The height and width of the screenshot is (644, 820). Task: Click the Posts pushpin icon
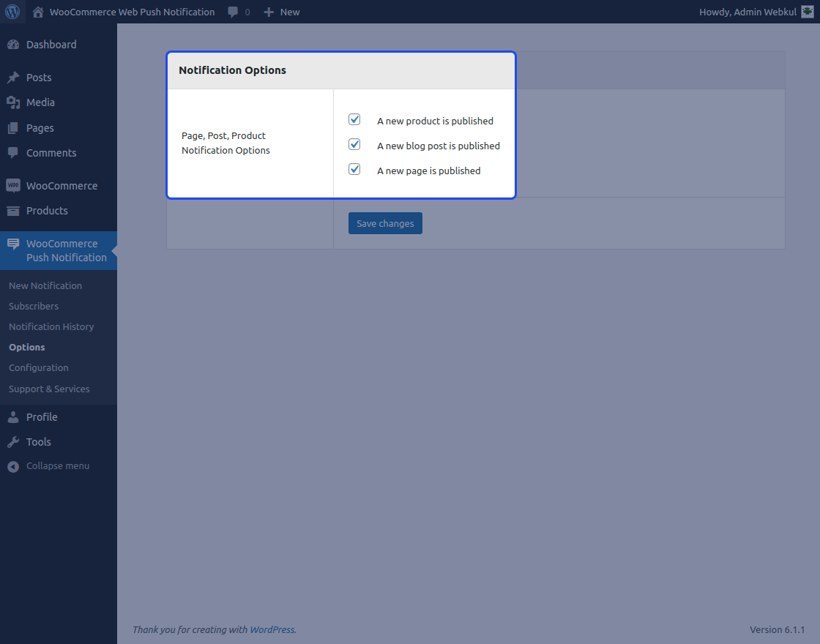point(13,78)
